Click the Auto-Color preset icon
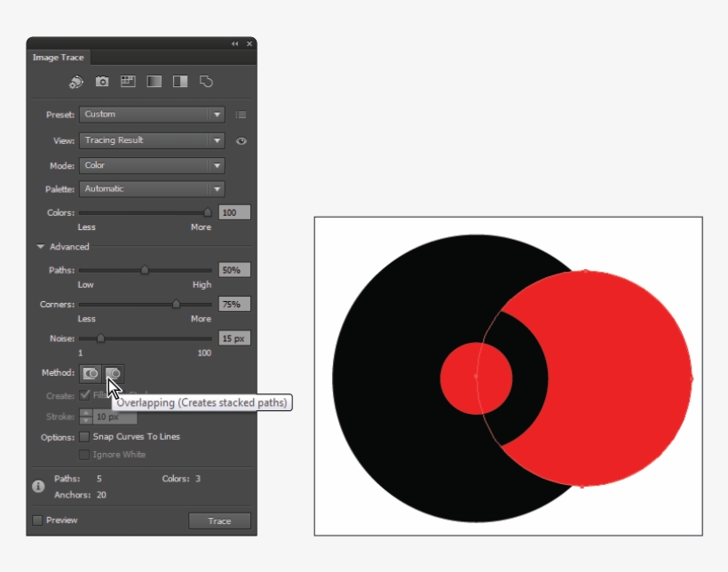The width and height of the screenshot is (728, 572). click(x=76, y=82)
